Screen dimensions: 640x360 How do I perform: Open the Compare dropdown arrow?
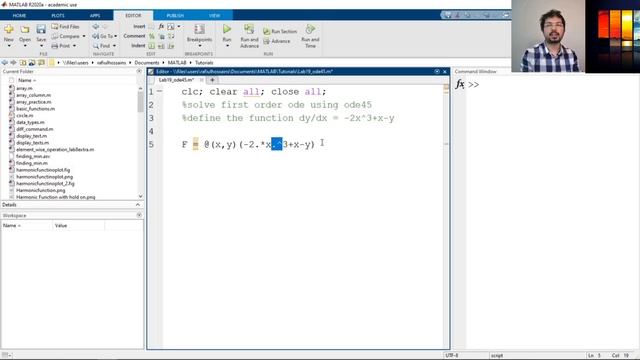[x=84, y=36]
